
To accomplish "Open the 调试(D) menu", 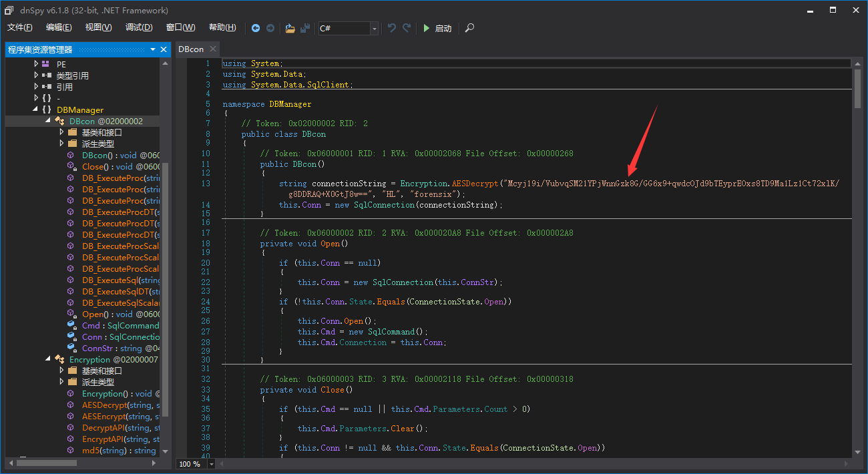I will [x=139, y=27].
